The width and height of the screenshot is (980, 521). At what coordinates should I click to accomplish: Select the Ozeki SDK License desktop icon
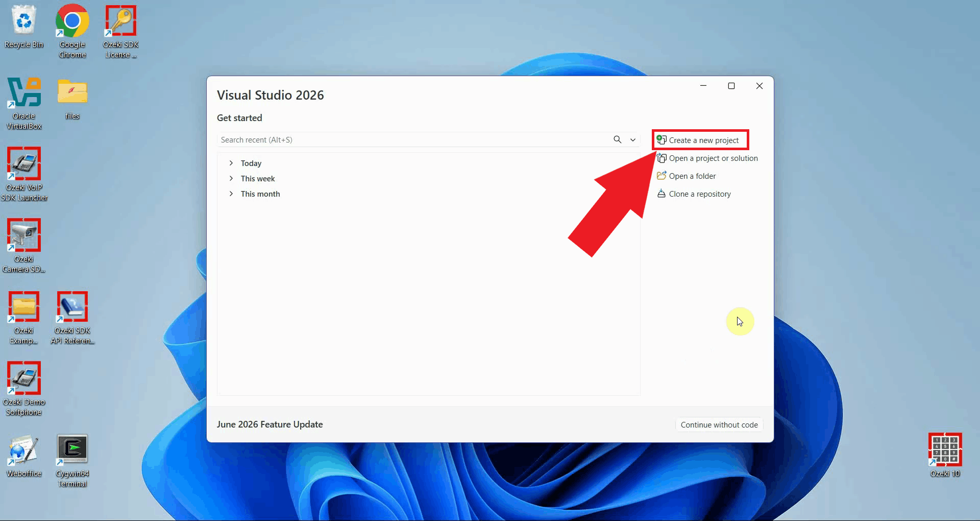(x=121, y=31)
